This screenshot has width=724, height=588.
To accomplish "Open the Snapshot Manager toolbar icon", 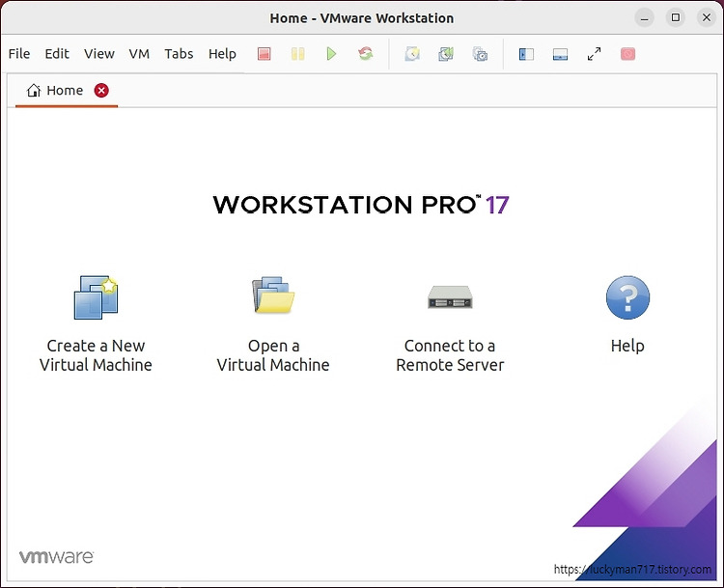I will (480, 54).
